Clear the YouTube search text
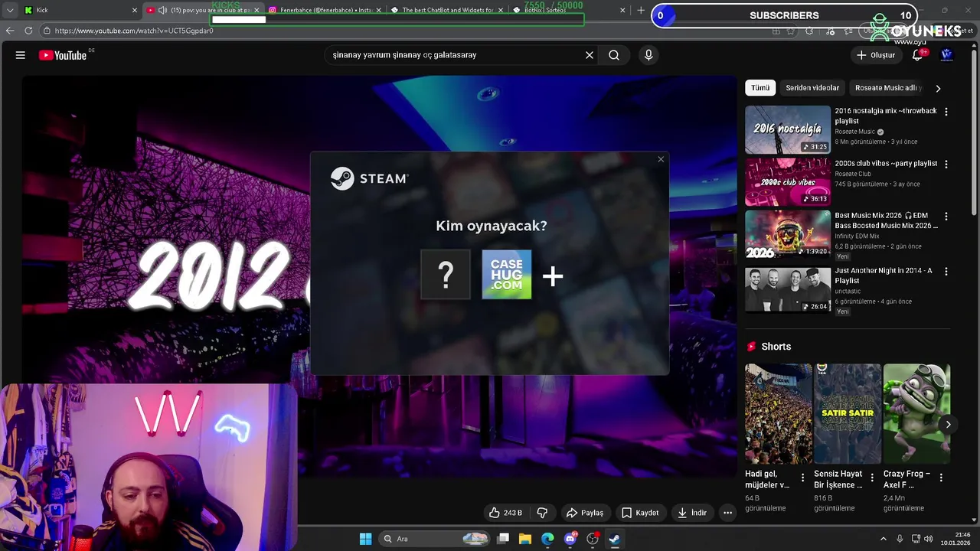Image resolution: width=980 pixels, height=551 pixels. (590, 55)
